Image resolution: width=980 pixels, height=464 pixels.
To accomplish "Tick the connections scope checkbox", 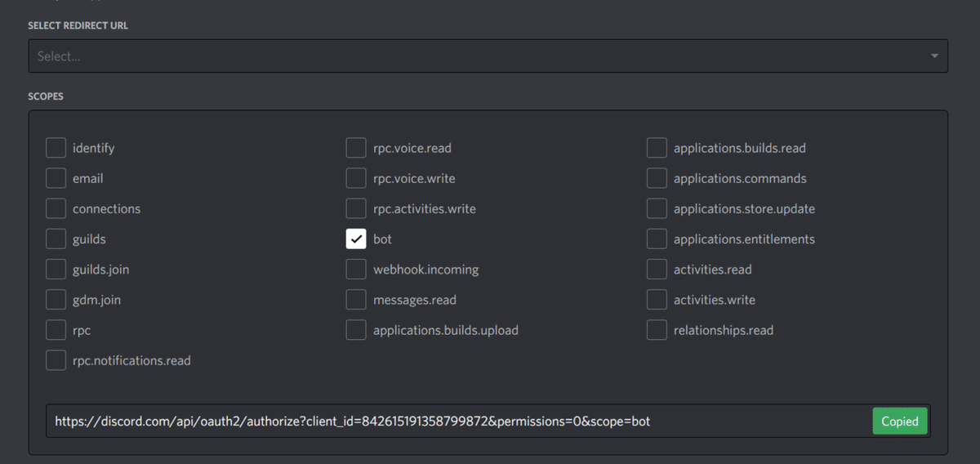I will [56, 208].
